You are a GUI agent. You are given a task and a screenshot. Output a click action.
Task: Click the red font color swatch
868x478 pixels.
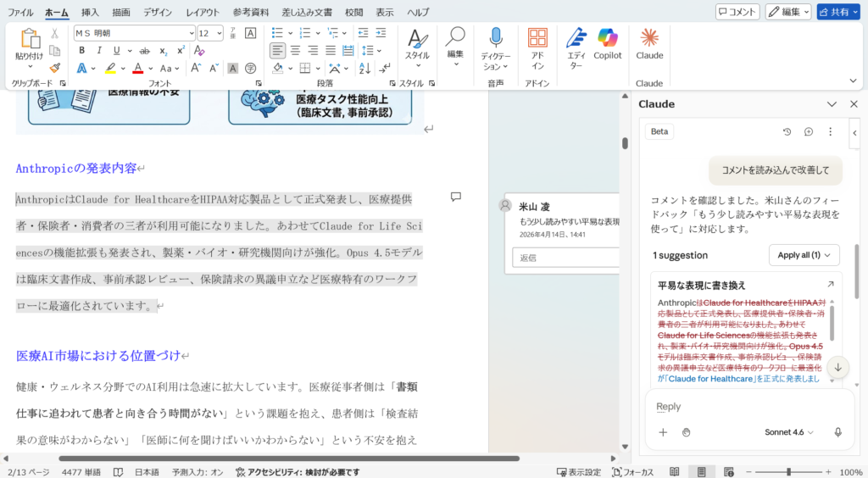(137, 69)
